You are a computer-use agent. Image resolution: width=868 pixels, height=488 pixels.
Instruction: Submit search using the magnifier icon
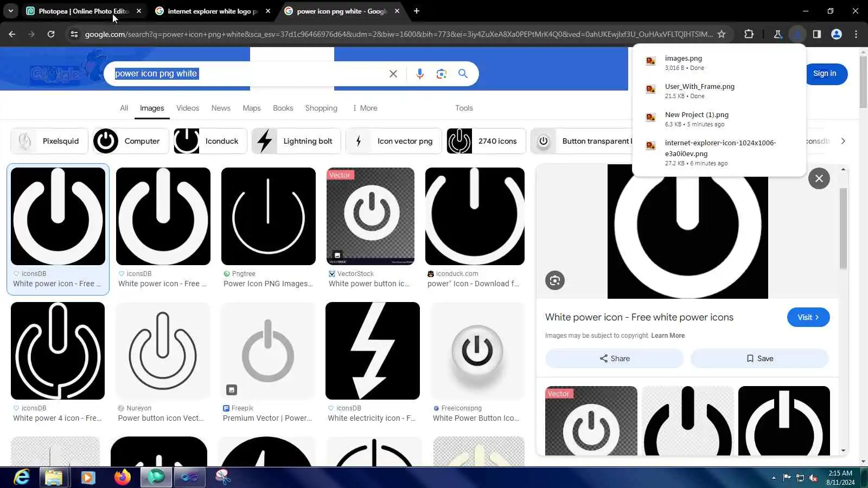463,73
